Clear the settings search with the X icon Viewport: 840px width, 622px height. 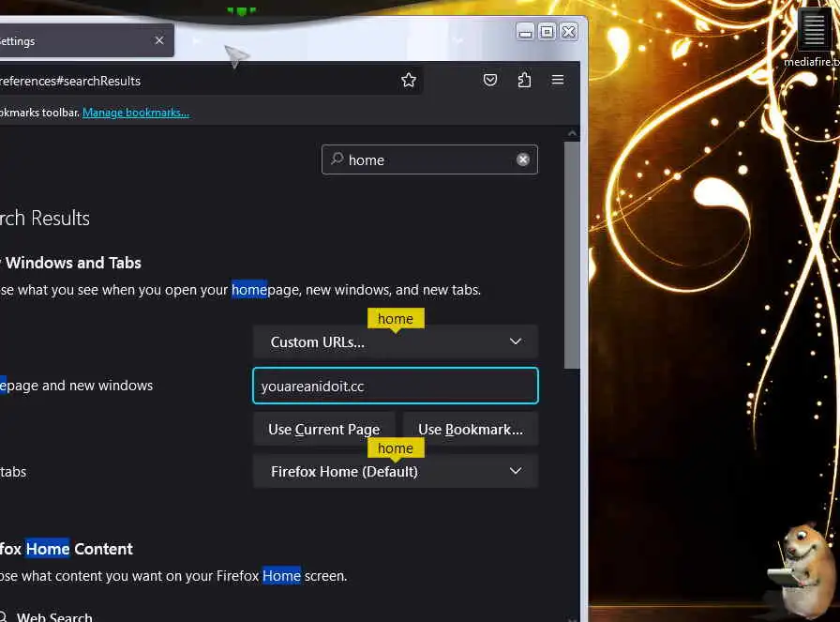[523, 159]
